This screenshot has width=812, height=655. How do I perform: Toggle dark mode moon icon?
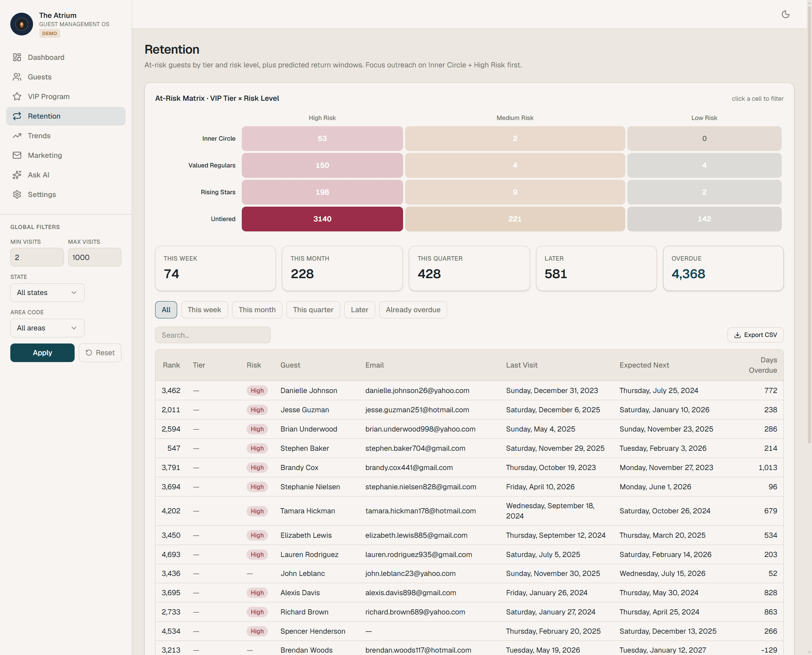tap(786, 14)
